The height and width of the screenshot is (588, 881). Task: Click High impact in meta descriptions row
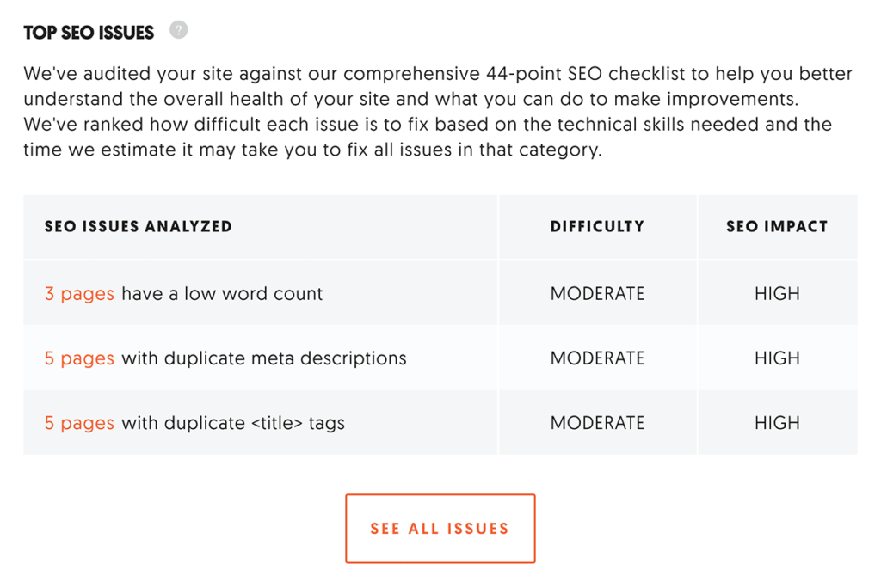pos(777,358)
